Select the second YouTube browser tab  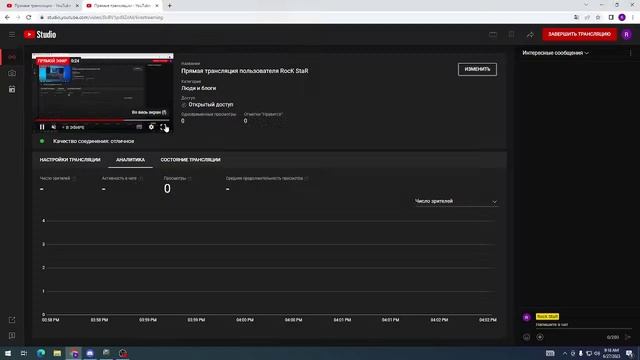click(122, 6)
